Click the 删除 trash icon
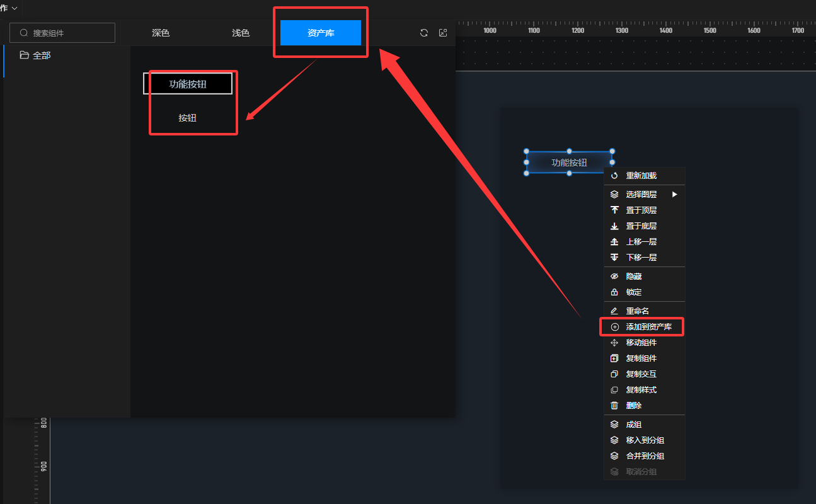816x504 pixels. pyautogui.click(x=614, y=406)
